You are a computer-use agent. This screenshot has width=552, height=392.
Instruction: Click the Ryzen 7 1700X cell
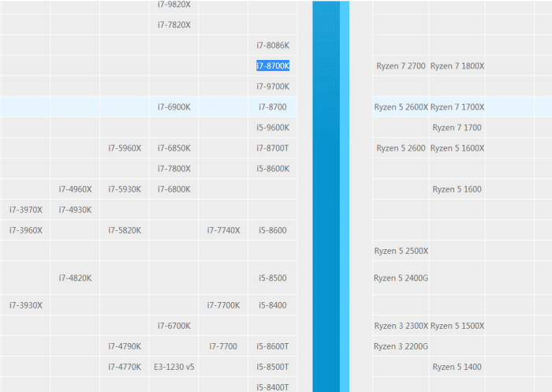tap(457, 106)
